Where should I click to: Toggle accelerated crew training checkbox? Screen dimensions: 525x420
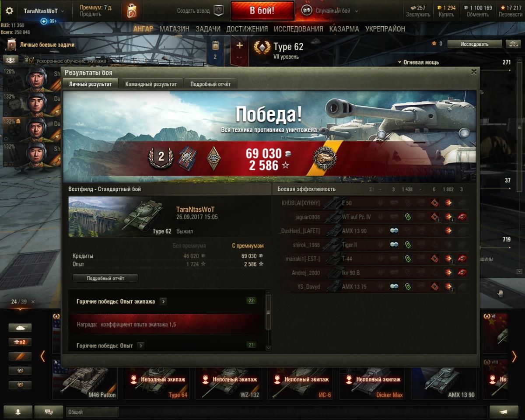pyautogui.click(x=31, y=61)
